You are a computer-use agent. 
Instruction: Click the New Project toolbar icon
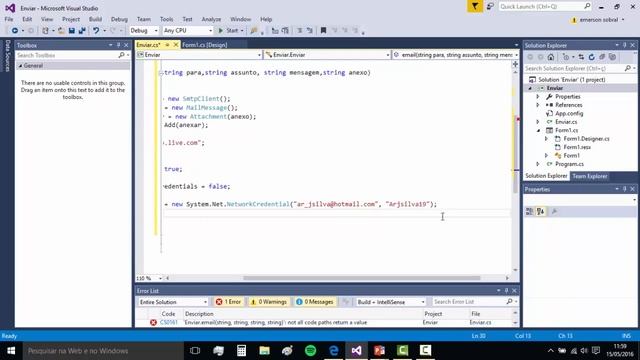click(45, 31)
